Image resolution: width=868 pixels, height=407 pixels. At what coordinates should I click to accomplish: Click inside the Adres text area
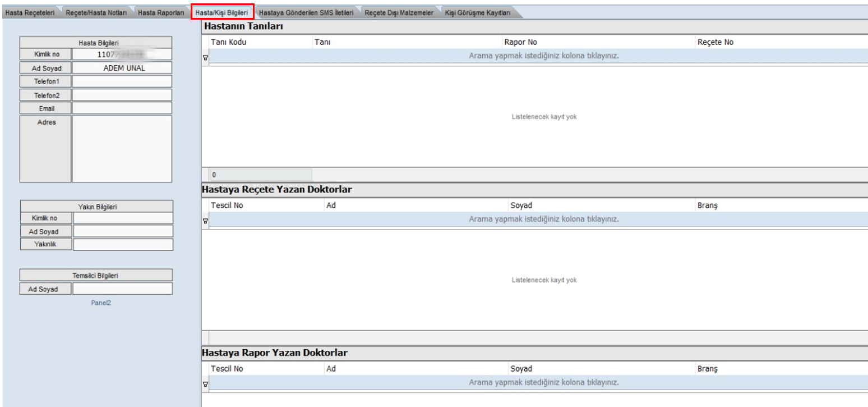coord(122,148)
